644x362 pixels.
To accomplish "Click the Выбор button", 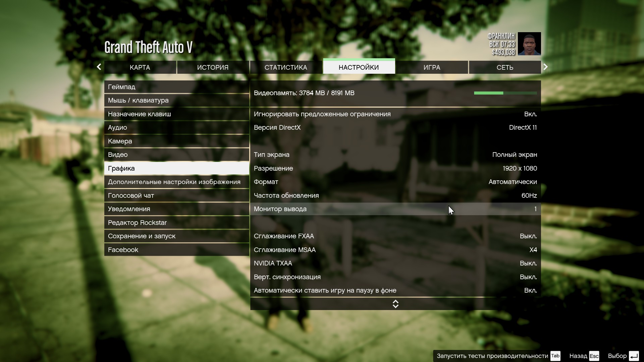I will tap(623, 356).
